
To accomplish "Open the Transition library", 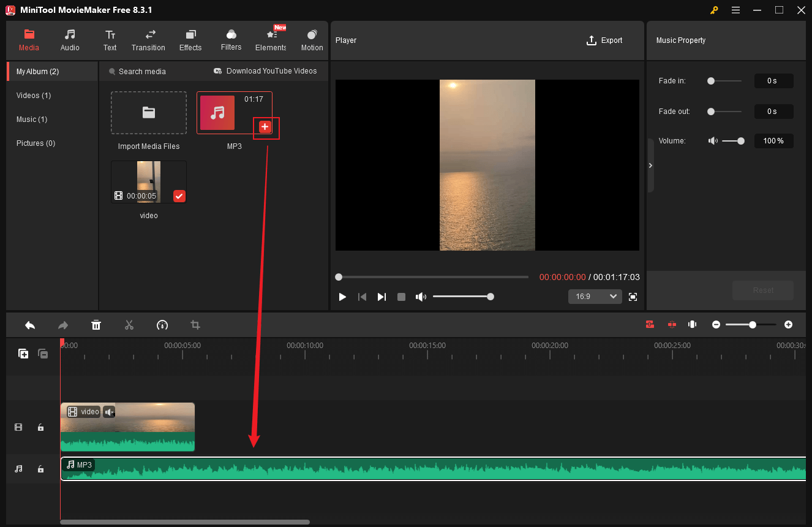I will [x=148, y=40].
